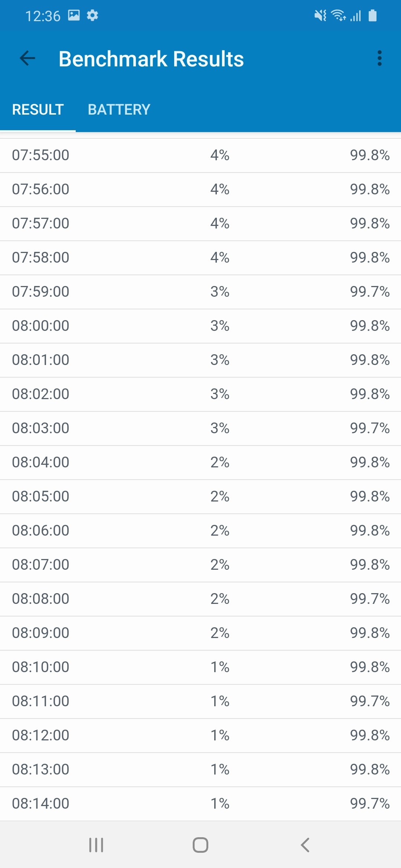Viewport: 401px width, 868px height.
Task: Select the 08:00:00 timestamp row
Action: coord(200,326)
